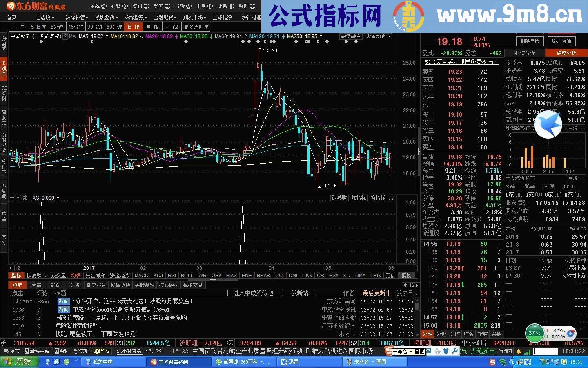Toggle the RSI indicator
The width and height of the screenshot is (588, 368).
pyautogui.click(x=172, y=276)
